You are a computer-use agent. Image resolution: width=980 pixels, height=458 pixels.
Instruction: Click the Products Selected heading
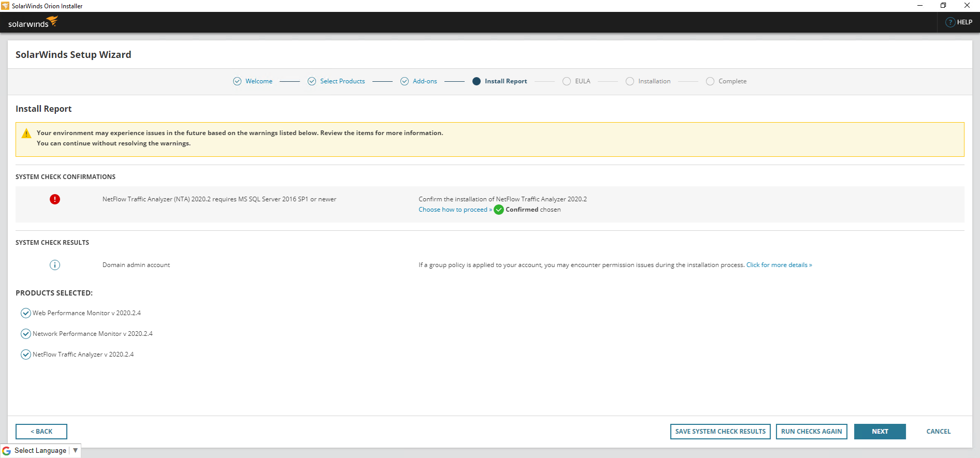click(x=54, y=293)
